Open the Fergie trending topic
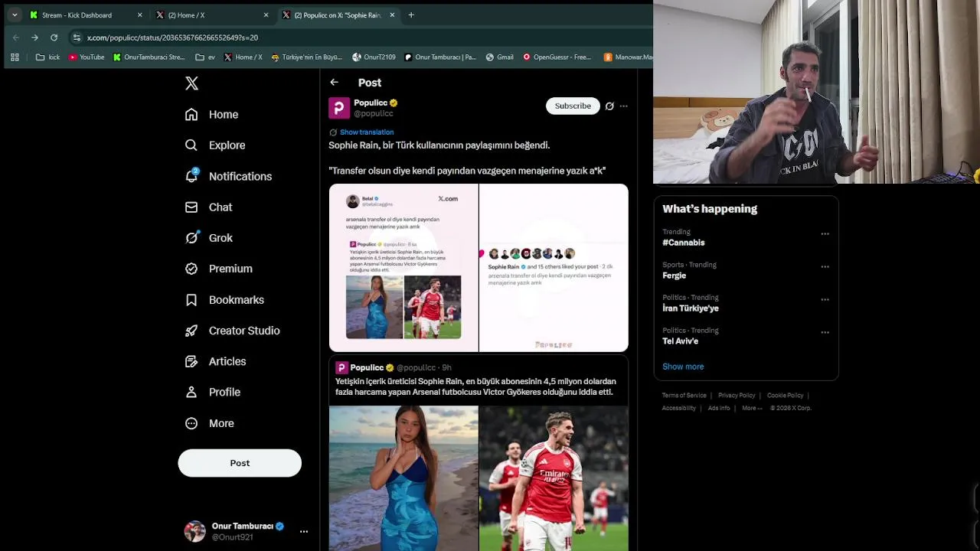 coord(675,275)
